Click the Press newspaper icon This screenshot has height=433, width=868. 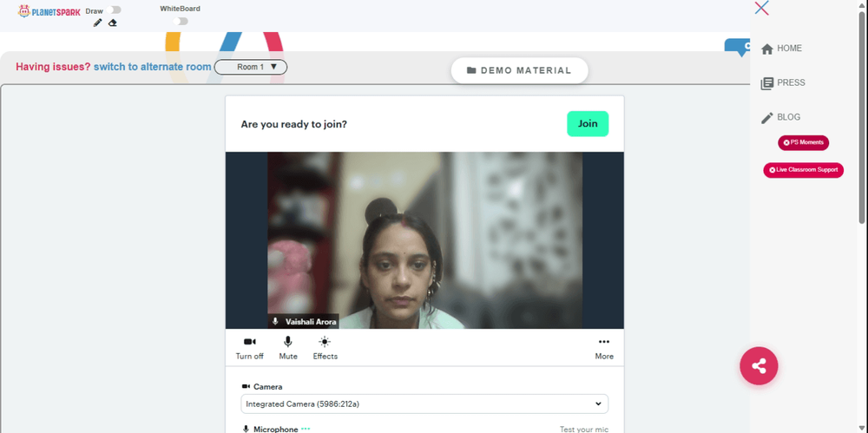pyautogui.click(x=766, y=83)
